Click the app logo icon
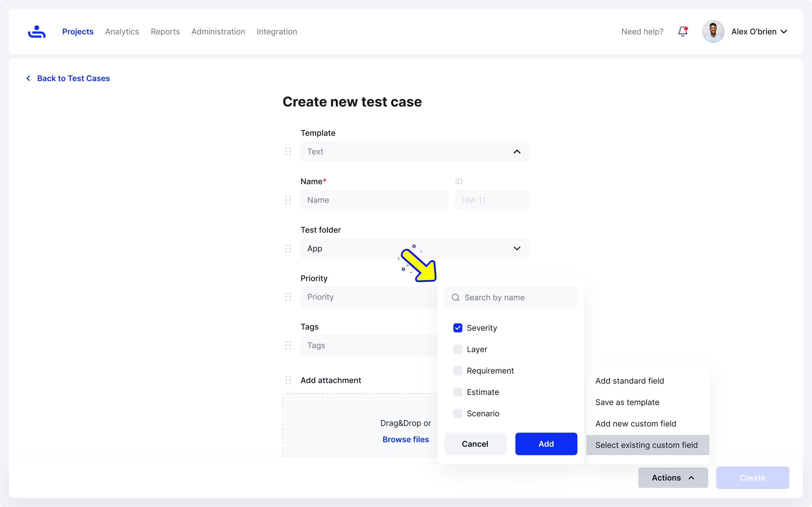The width and height of the screenshot is (812, 507). click(x=37, y=32)
